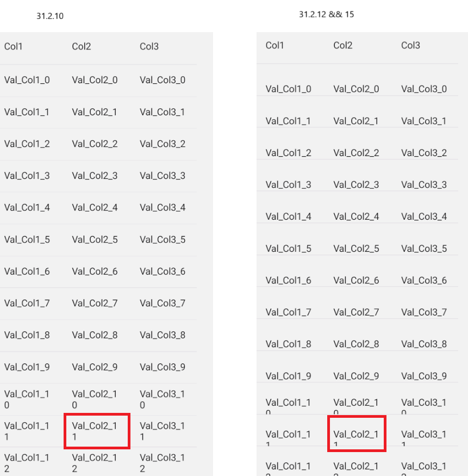This screenshot has width=468, height=476.
Task: Select Val_Col3_12 in the 31.2.10 grid
Action: pos(163,462)
